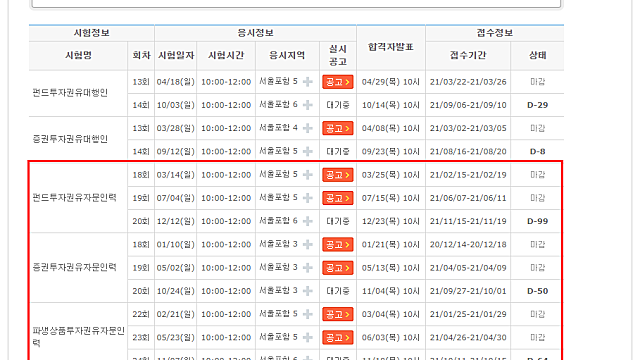Click result date 09/23(목) 10시
Viewport: 640px width, 360px height.
coord(391,152)
